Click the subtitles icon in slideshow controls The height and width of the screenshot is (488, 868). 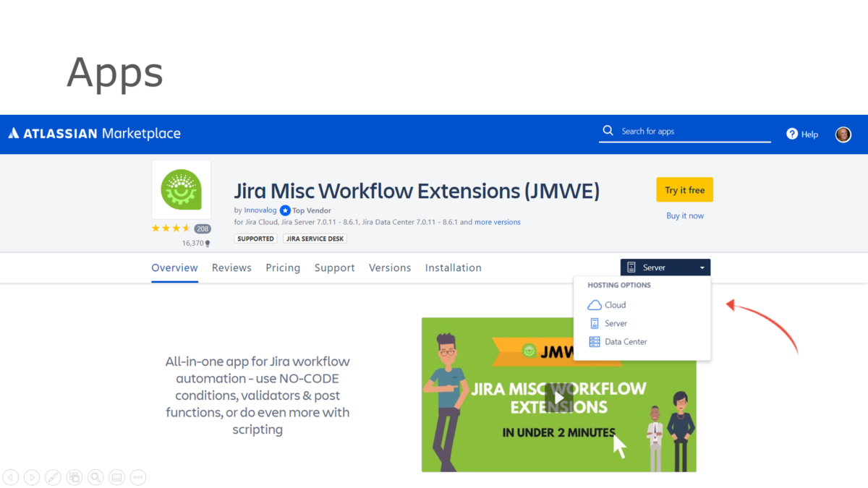(116, 477)
